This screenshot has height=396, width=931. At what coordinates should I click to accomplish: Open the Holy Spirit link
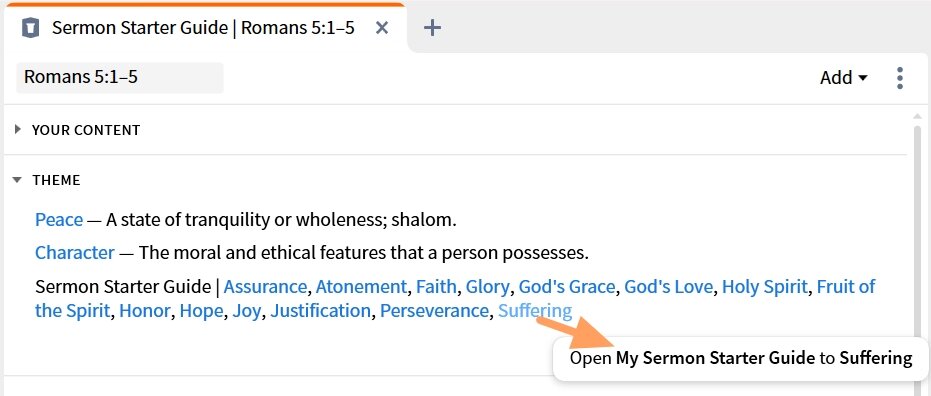[765, 287]
